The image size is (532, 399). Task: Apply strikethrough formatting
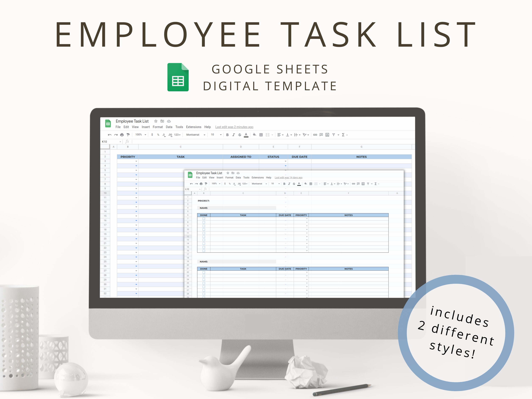(x=240, y=135)
